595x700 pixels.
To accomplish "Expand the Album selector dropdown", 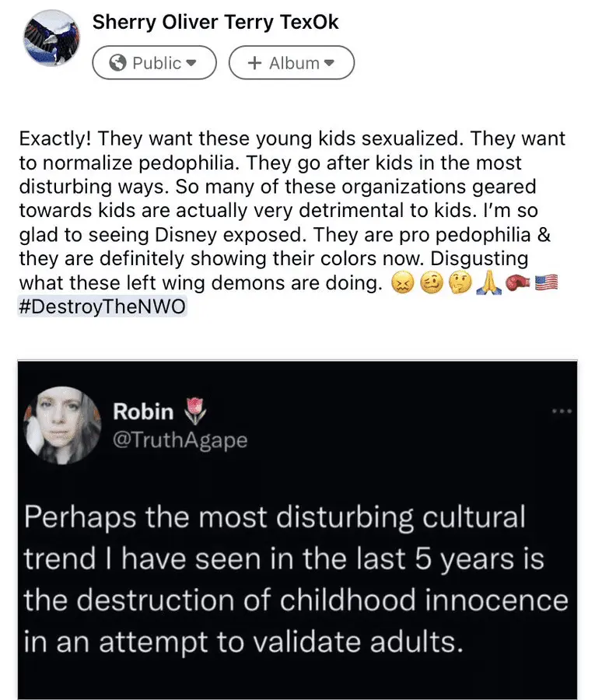I will [291, 63].
